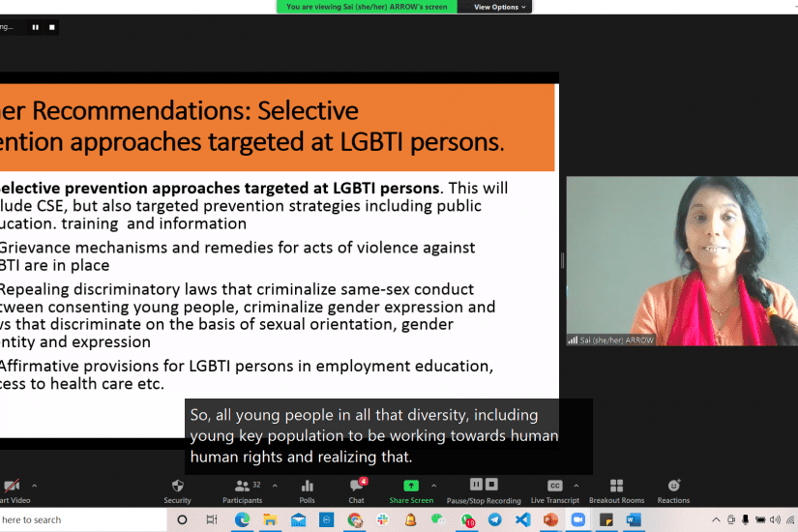Image resolution: width=798 pixels, height=532 pixels.
Task: Expand the video options arrow beside Start Video
Action: (x=34, y=486)
